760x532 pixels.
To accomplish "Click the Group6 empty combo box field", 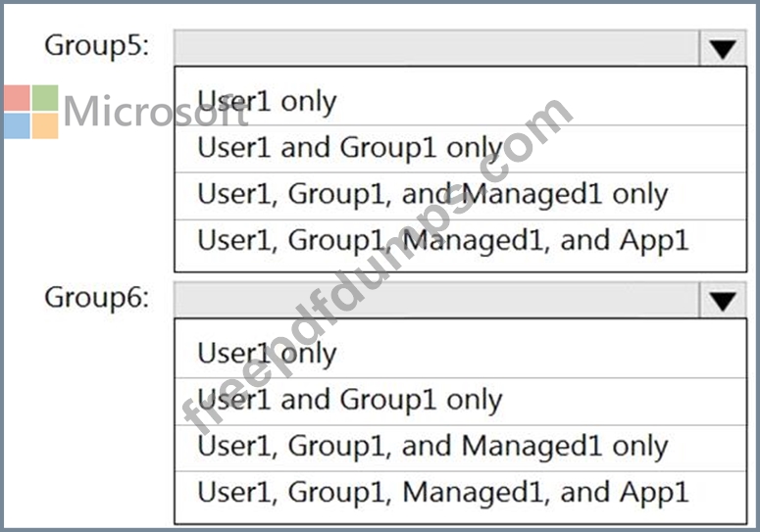I will [x=436, y=301].
